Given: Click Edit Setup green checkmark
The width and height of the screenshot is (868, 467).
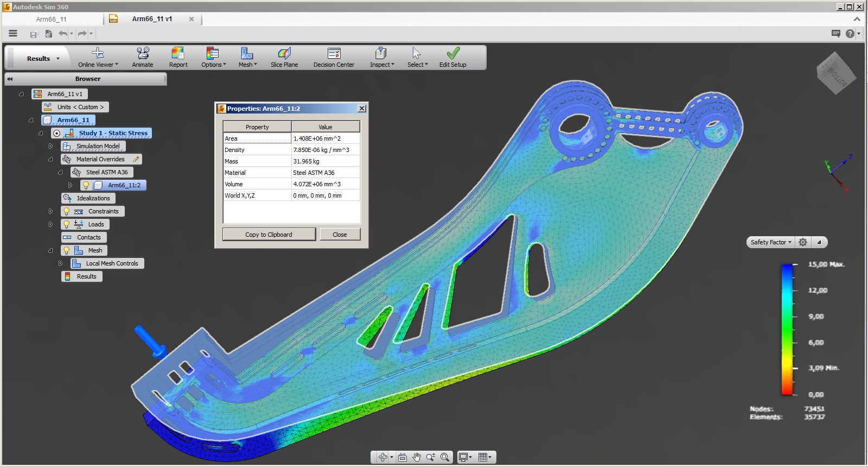Looking at the screenshot, I should point(453,58).
